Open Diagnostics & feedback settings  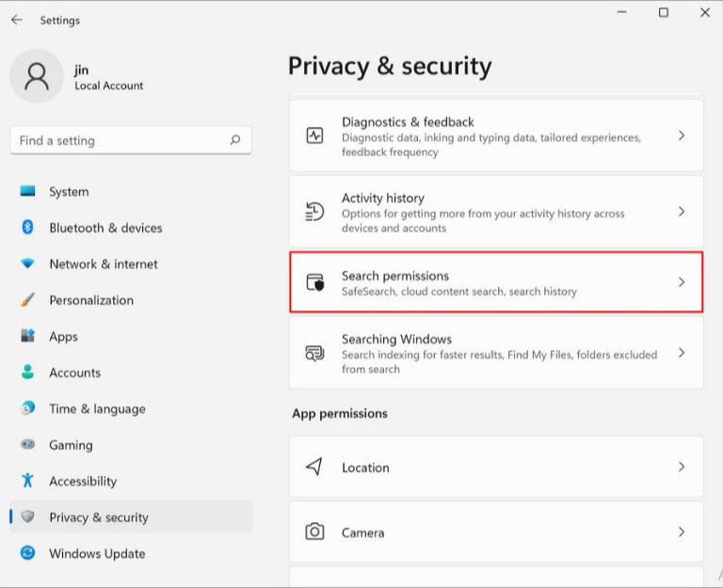coord(496,135)
